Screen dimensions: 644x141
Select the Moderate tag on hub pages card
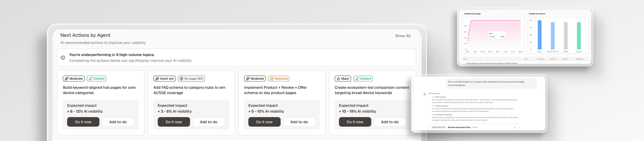point(74,79)
